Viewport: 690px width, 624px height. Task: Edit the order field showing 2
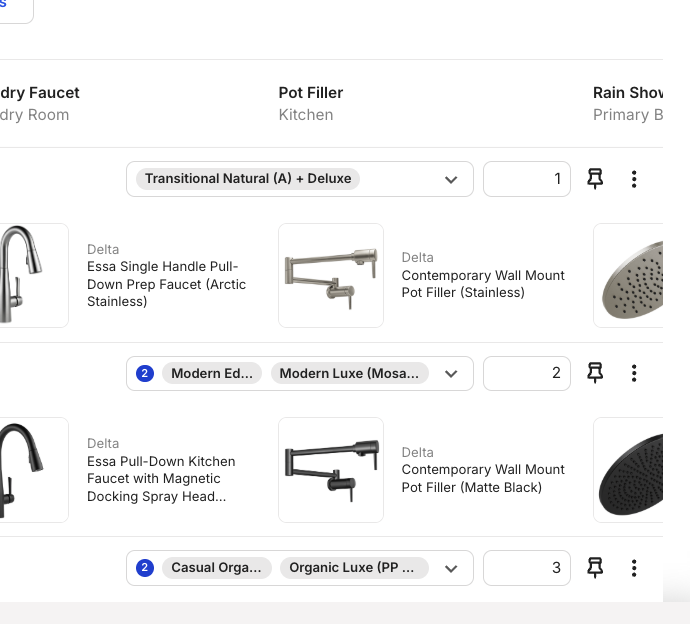tap(527, 373)
